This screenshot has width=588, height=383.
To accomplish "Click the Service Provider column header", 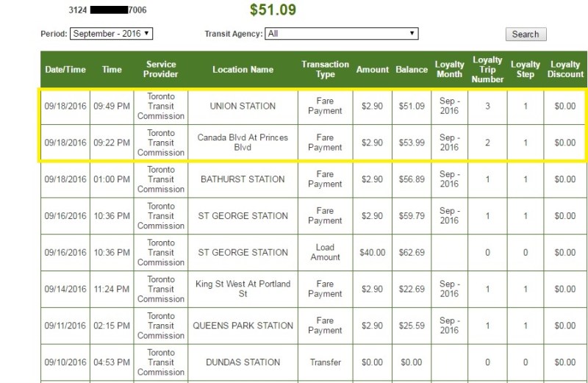I will [x=161, y=70].
